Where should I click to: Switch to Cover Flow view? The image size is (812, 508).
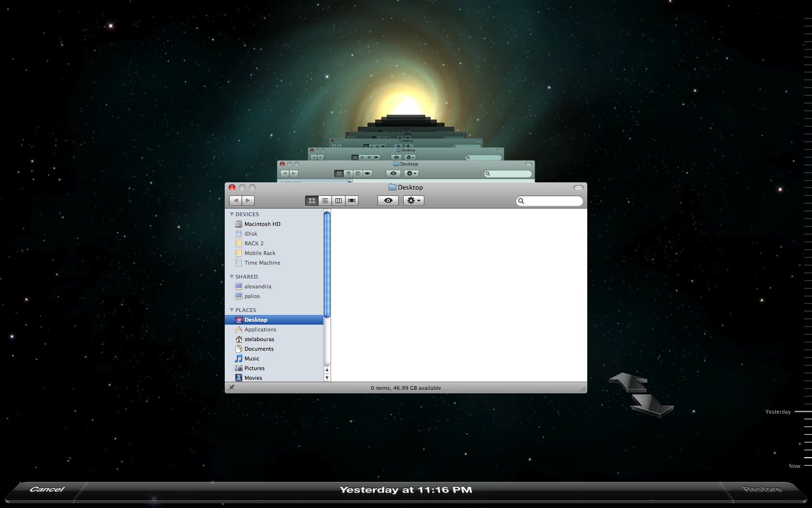(352, 201)
